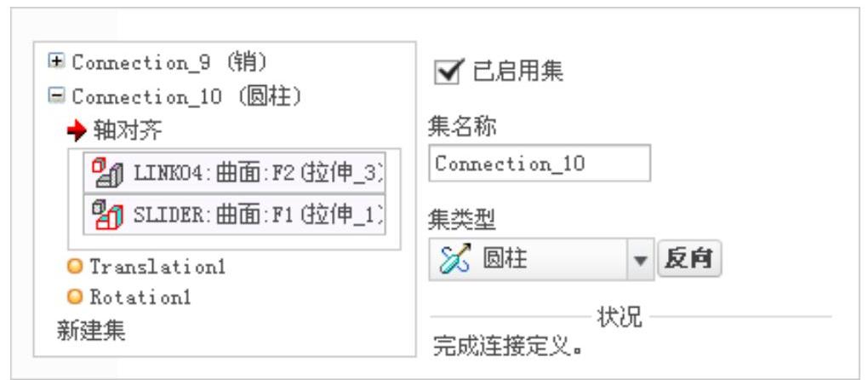The height and width of the screenshot is (380, 868).
Task: Select the Connection_10 (圆柱) entry
Action: (187, 97)
